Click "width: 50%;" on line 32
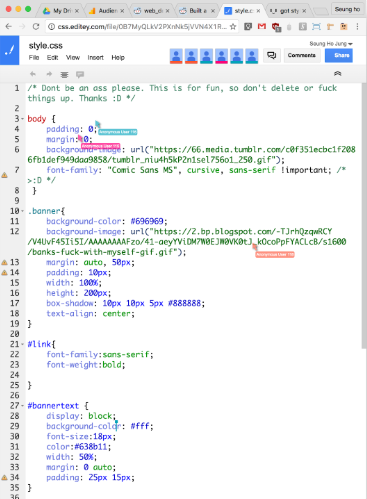This screenshot has width=367, height=499. point(72,457)
